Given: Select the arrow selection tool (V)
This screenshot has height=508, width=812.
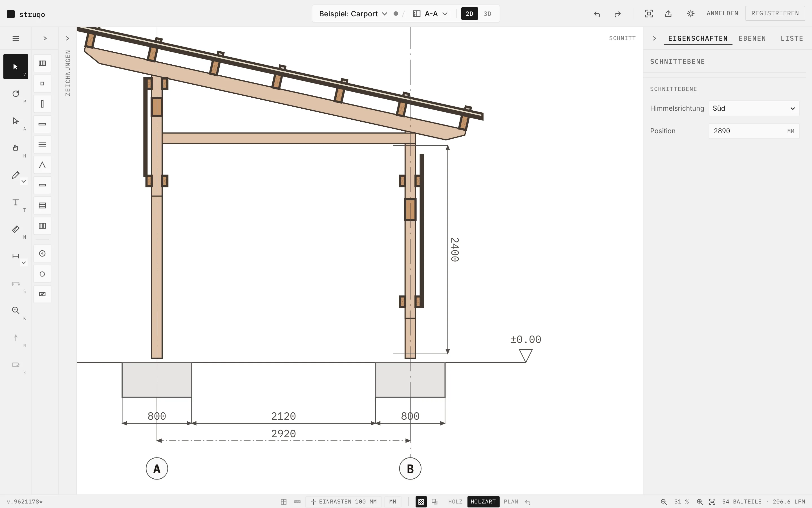Looking at the screenshot, I should 16,67.
